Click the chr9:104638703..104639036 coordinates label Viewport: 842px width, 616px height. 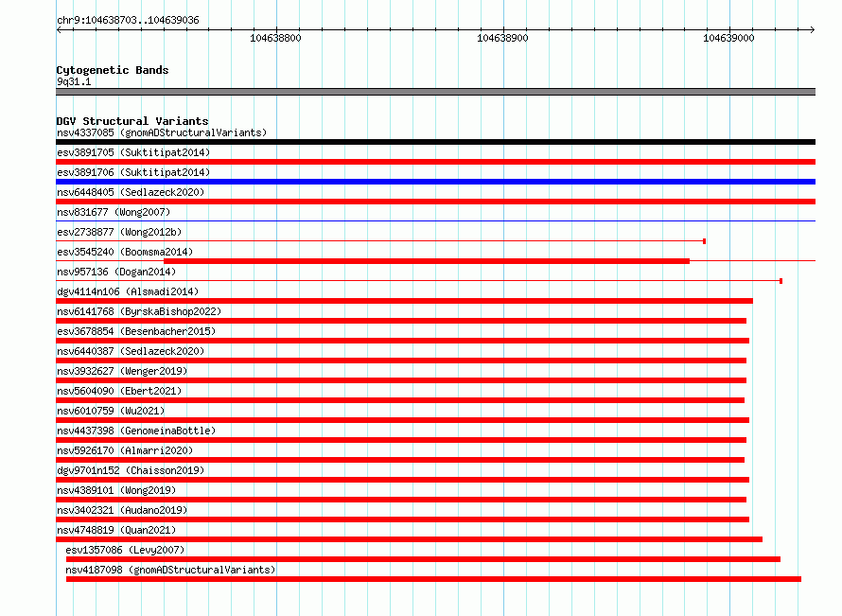point(128,20)
